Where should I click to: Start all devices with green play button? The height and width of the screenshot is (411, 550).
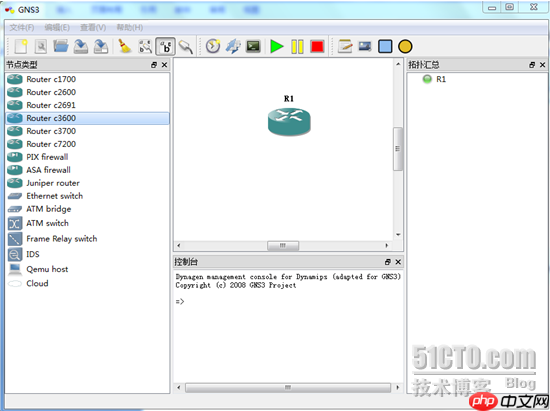[x=277, y=47]
